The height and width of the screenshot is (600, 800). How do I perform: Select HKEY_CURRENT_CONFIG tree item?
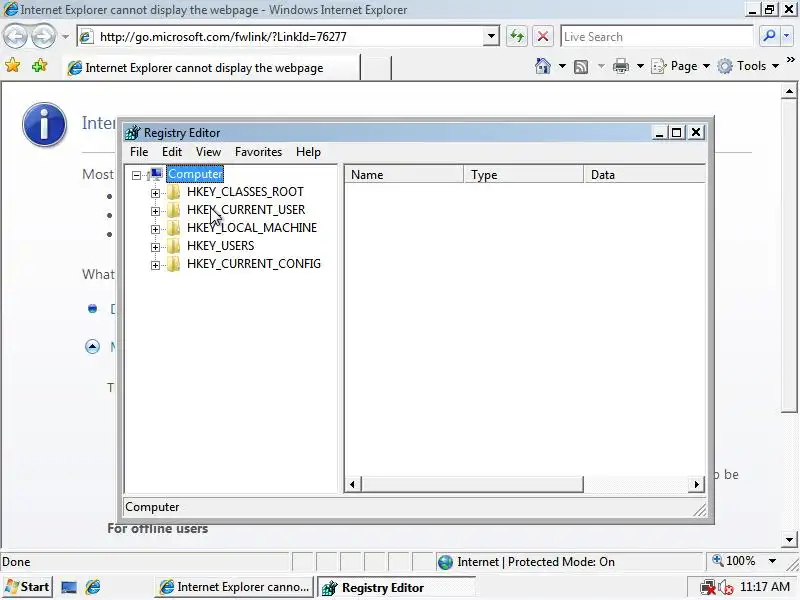click(x=254, y=264)
